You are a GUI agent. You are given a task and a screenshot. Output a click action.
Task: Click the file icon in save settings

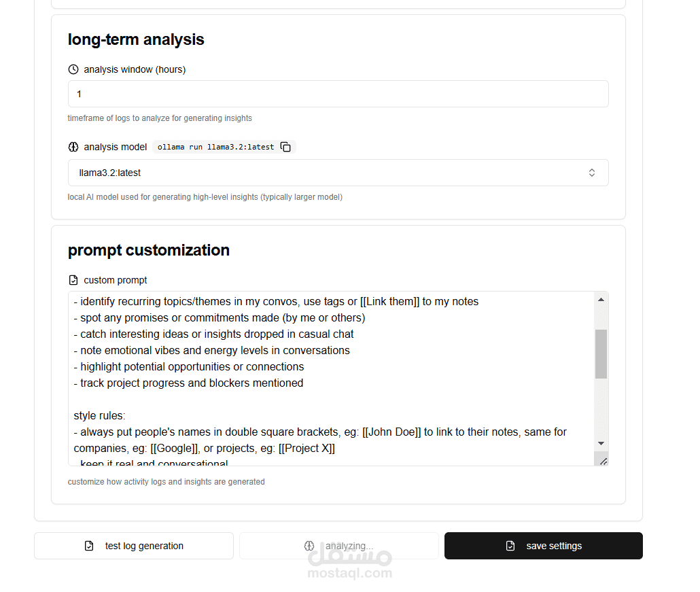tap(510, 546)
